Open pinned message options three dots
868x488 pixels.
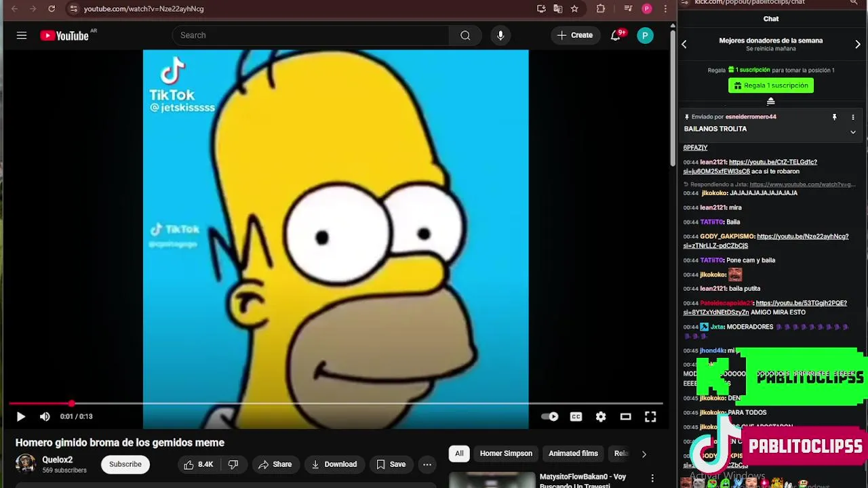(853, 117)
